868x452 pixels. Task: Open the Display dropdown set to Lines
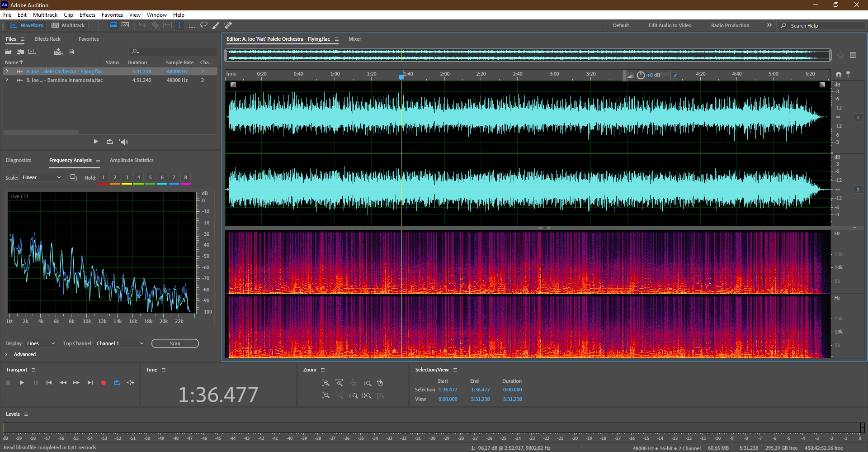[x=41, y=343]
